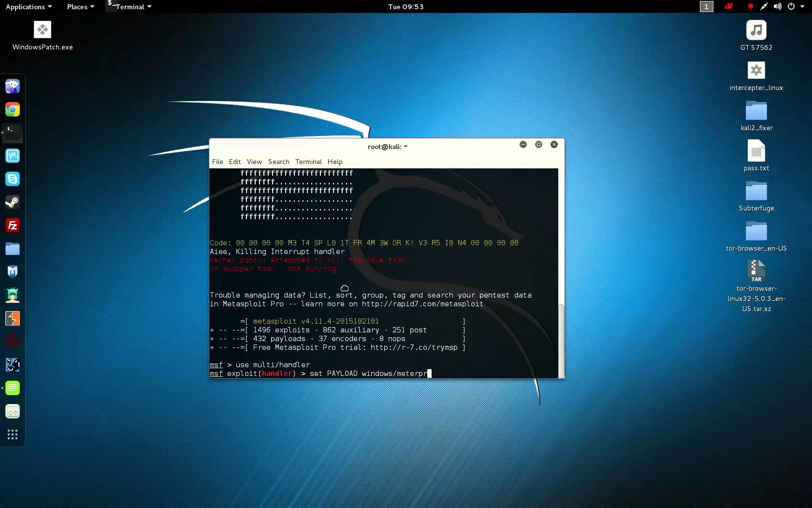Screen dimensions: 812x508
Task: Click the wired network status icon
Action: click(764, 6)
